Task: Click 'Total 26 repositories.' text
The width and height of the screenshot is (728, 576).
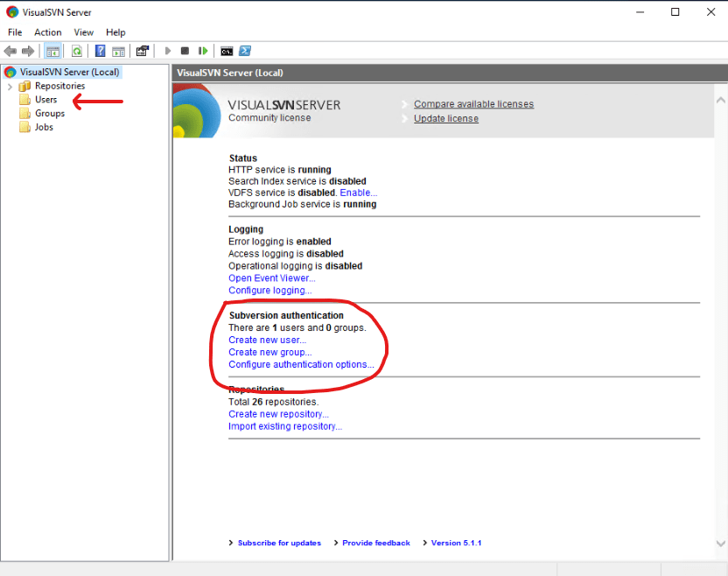Action: 274,402
